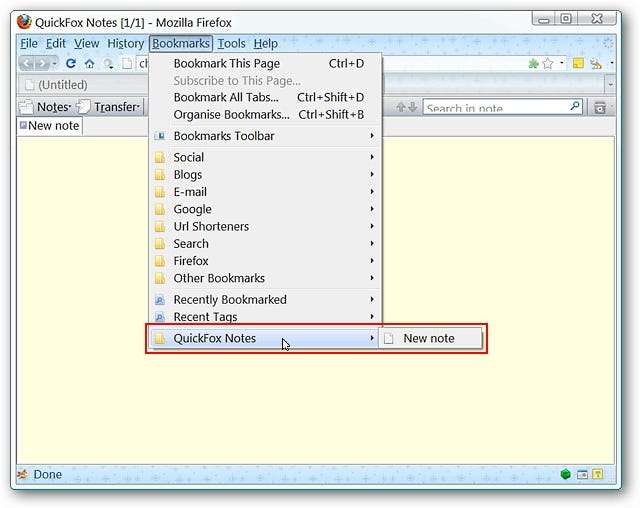This screenshot has width=640, height=508.
Task: Expand the E-mail bookmarks folder
Action: 264,192
